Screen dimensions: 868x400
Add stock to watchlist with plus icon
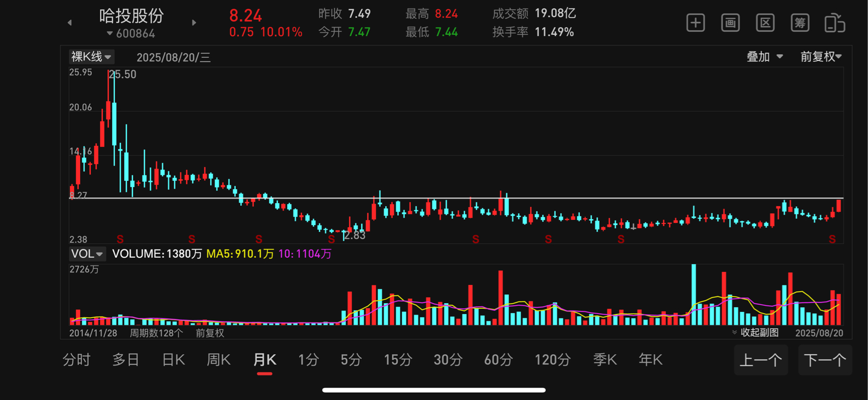[x=695, y=23]
